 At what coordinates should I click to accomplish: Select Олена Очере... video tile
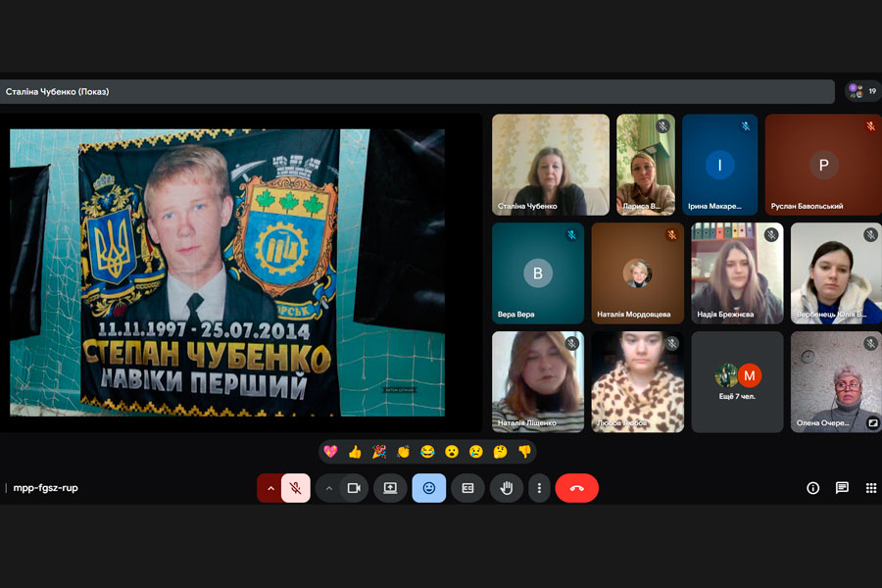pos(837,382)
